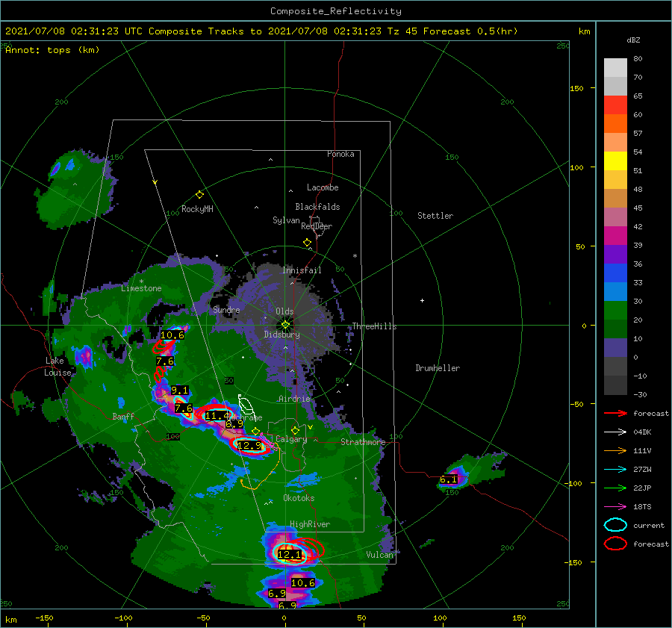Viewport: 672px width, 628px height.
Task: Click the Blackfalds town label
Action: [317, 207]
